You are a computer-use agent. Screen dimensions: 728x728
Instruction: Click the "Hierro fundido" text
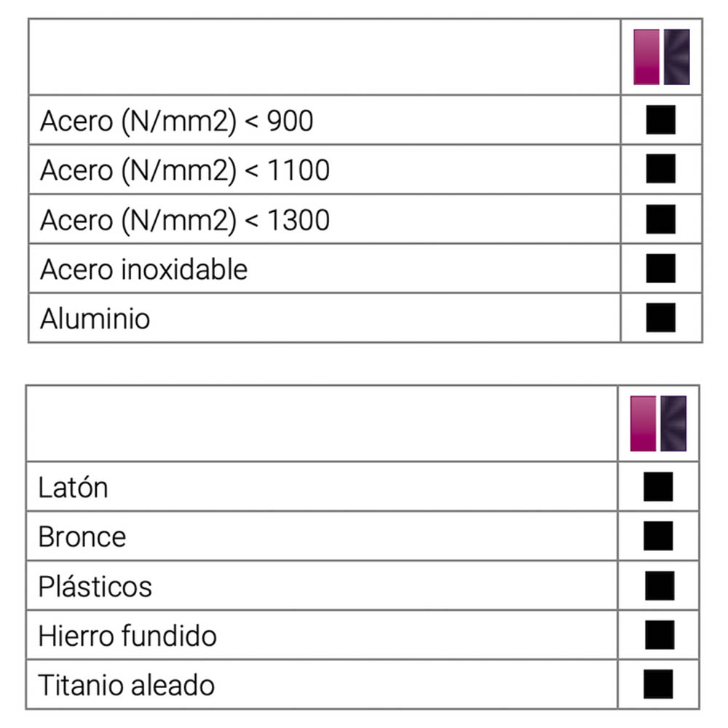click(x=127, y=636)
